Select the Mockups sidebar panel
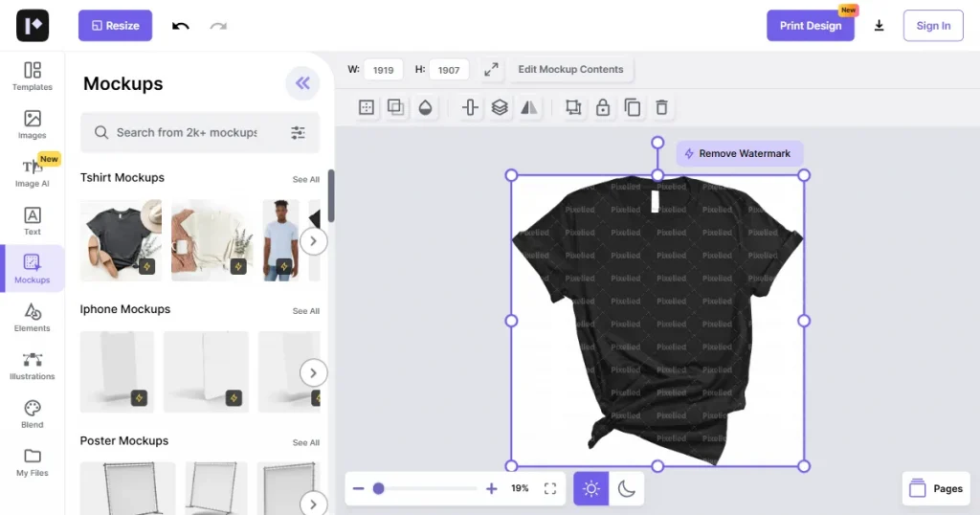Screen dimensions: 980x515 click(x=33, y=269)
